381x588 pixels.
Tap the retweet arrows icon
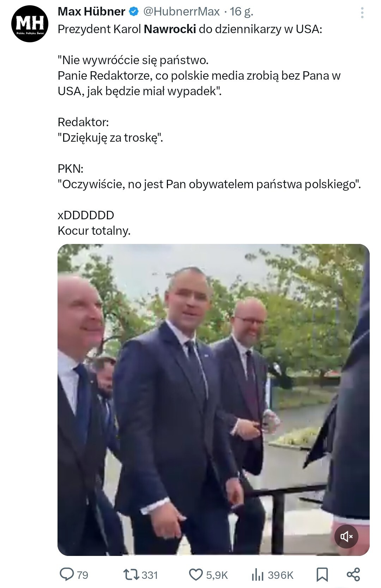coord(131,575)
